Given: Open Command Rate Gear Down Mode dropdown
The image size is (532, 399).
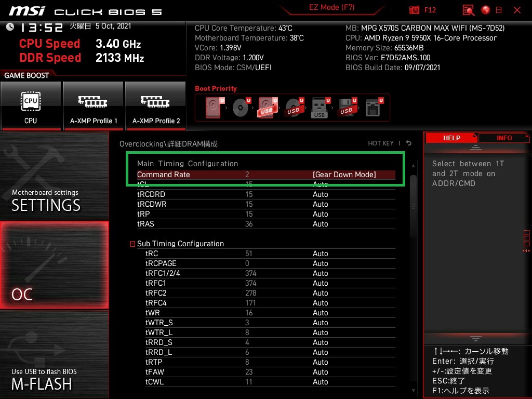Looking at the screenshot, I should [x=344, y=175].
